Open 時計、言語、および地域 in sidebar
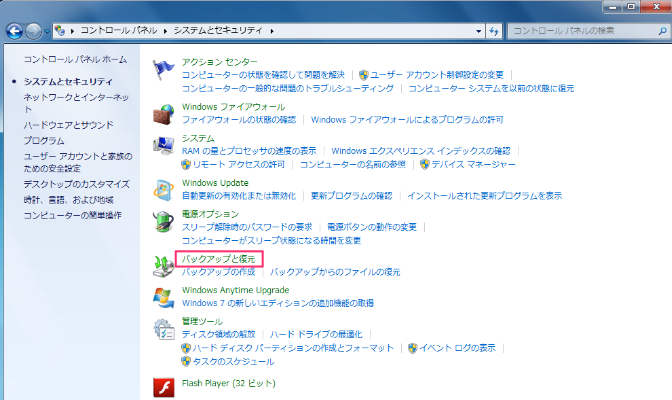This screenshot has width=672, height=400. [x=69, y=200]
